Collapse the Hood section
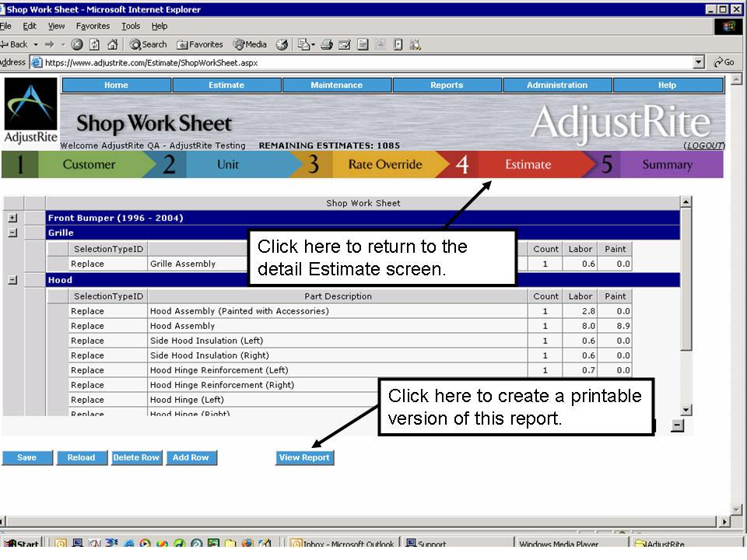The width and height of the screenshot is (747, 560). click(13, 280)
